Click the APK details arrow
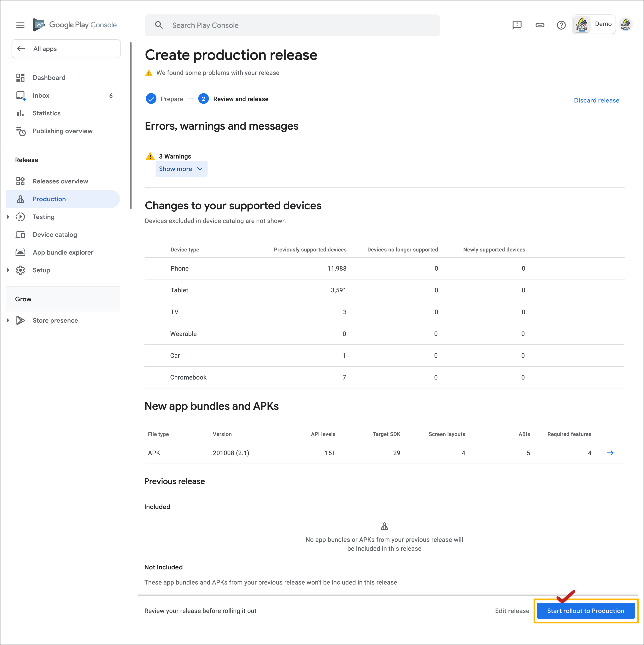The width and height of the screenshot is (644, 645). coord(611,453)
